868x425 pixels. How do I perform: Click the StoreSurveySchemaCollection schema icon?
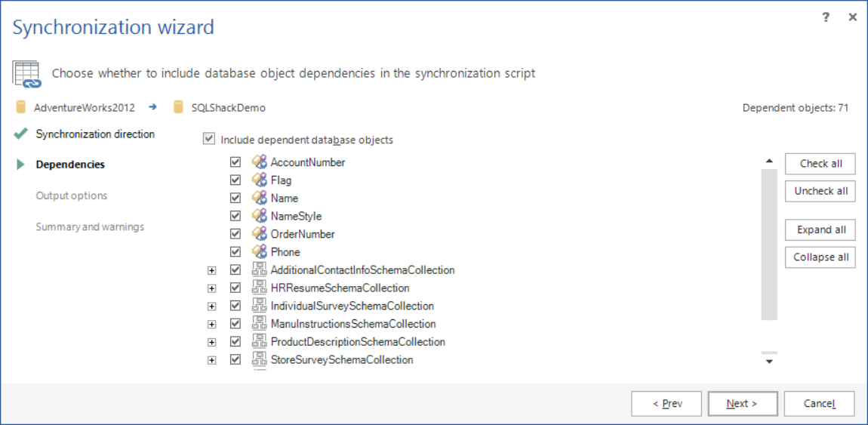[260, 360]
